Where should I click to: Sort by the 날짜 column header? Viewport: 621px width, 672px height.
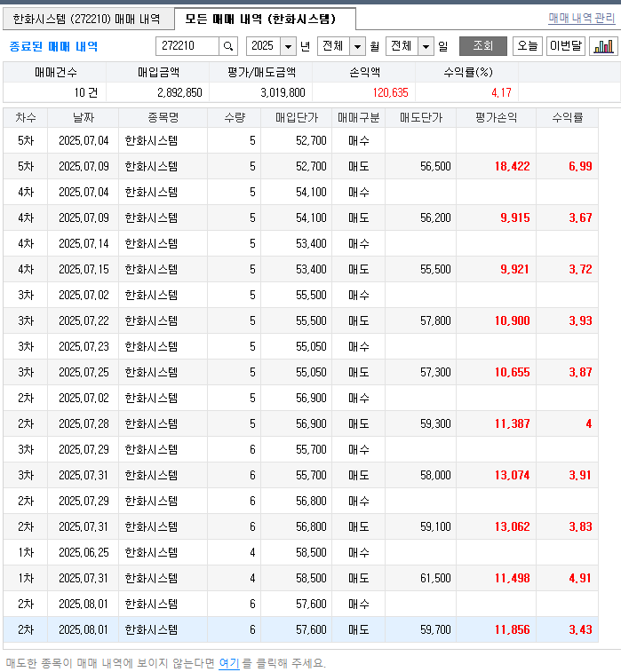84,117
